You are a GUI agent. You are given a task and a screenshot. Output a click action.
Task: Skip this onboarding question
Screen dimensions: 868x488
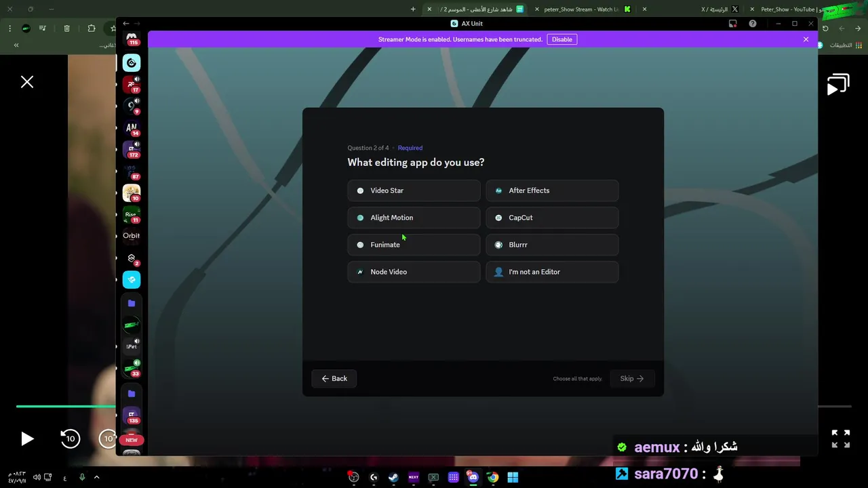632,379
